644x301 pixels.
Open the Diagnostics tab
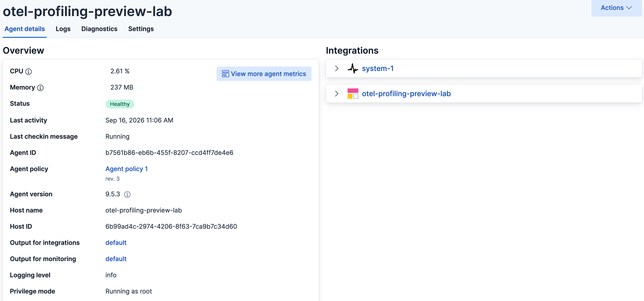click(x=99, y=29)
